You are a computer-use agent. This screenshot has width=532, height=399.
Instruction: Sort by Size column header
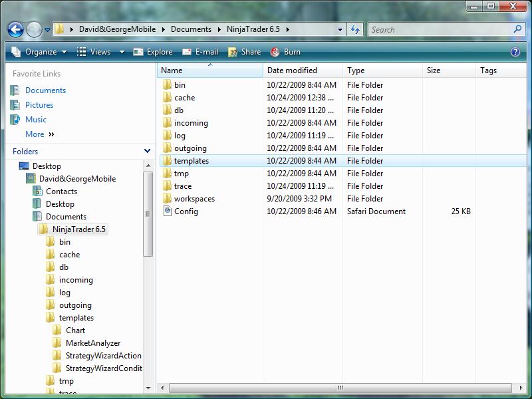(x=449, y=70)
